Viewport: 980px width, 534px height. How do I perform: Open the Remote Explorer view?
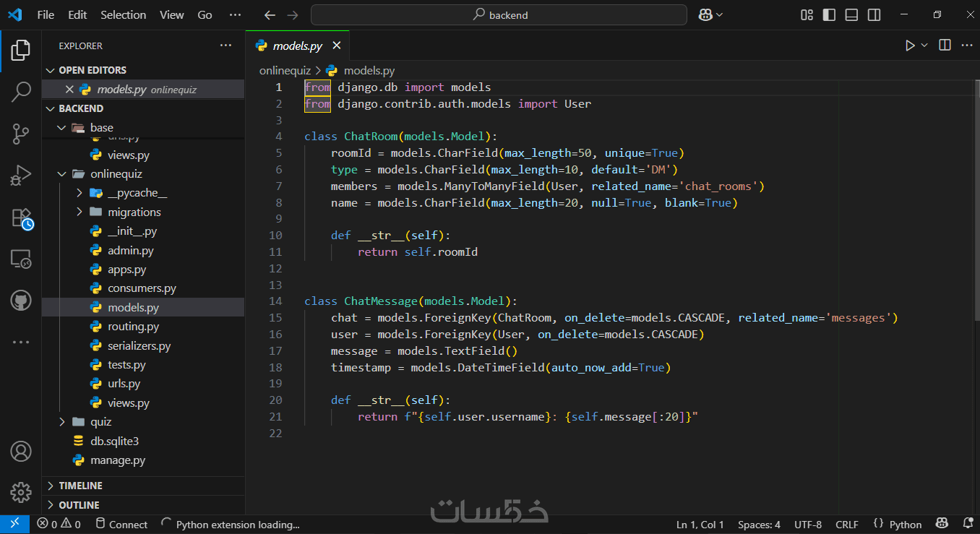[21, 259]
